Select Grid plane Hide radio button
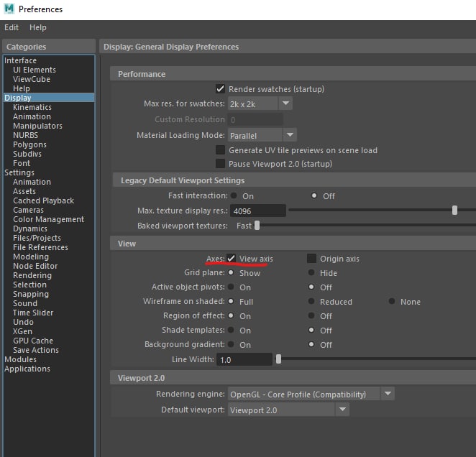The height and width of the screenshot is (457, 476). (x=311, y=272)
